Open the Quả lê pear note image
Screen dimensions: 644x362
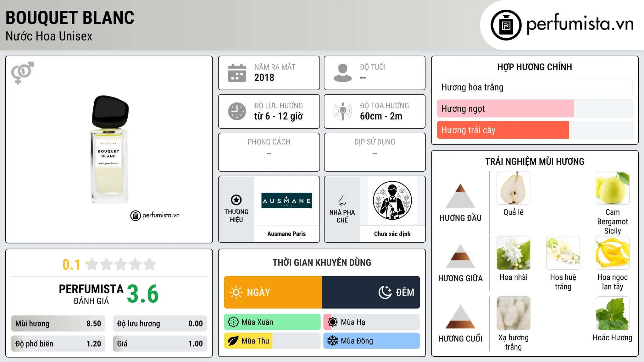coord(514,188)
